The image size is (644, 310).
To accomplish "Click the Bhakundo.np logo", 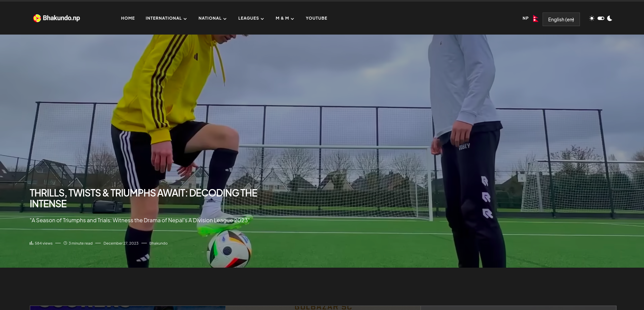I will coord(57,18).
